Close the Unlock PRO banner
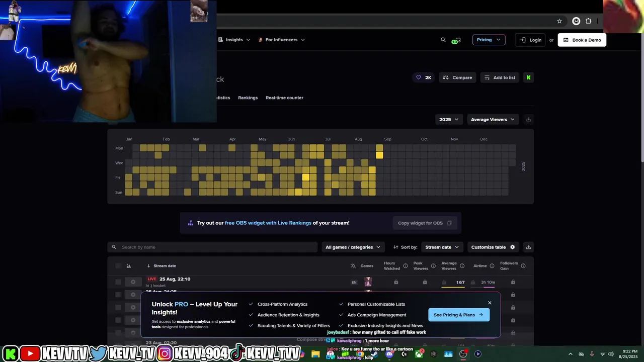The width and height of the screenshot is (644, 362). click(x=490, y=303)
